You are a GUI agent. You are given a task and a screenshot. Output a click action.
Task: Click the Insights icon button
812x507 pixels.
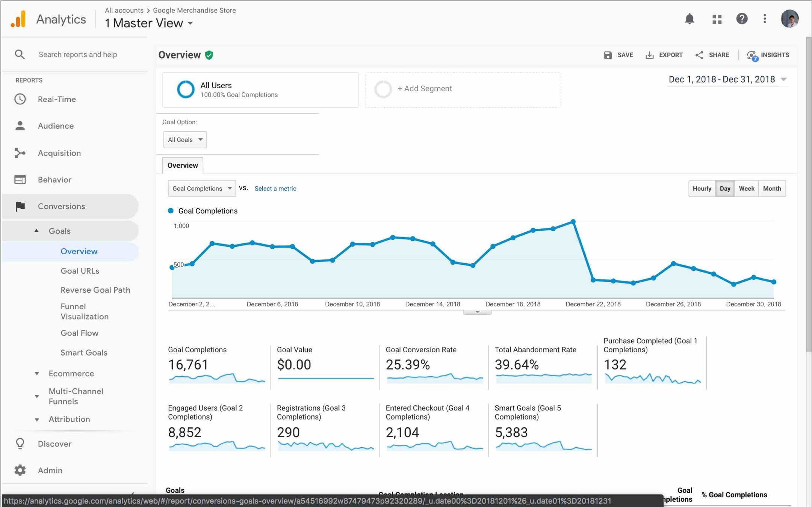coord(752,56)
